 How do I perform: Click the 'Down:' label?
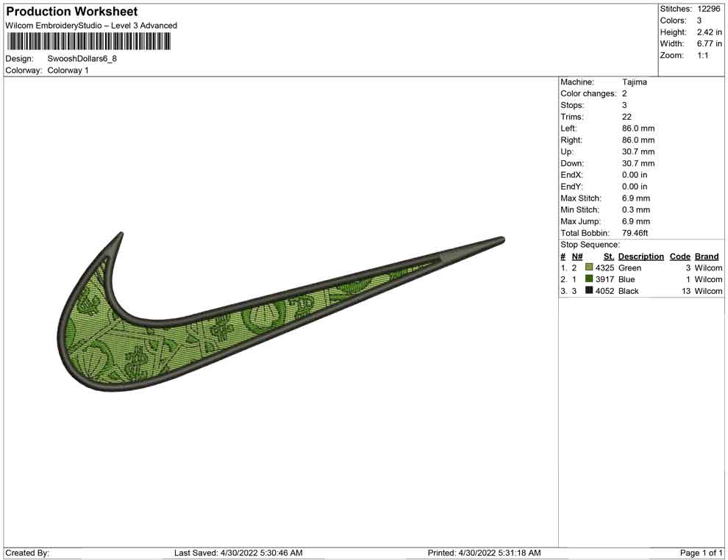click(x=572, y=163)
